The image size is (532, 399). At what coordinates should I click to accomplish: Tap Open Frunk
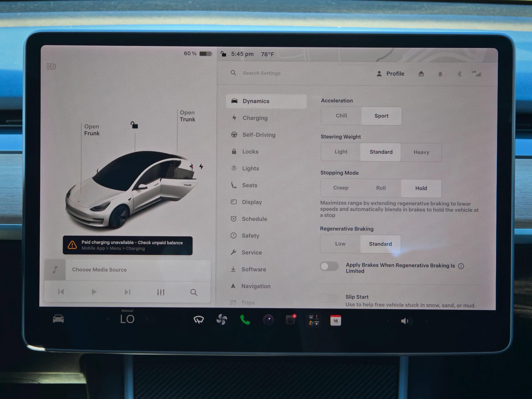(x=92, y=130)
